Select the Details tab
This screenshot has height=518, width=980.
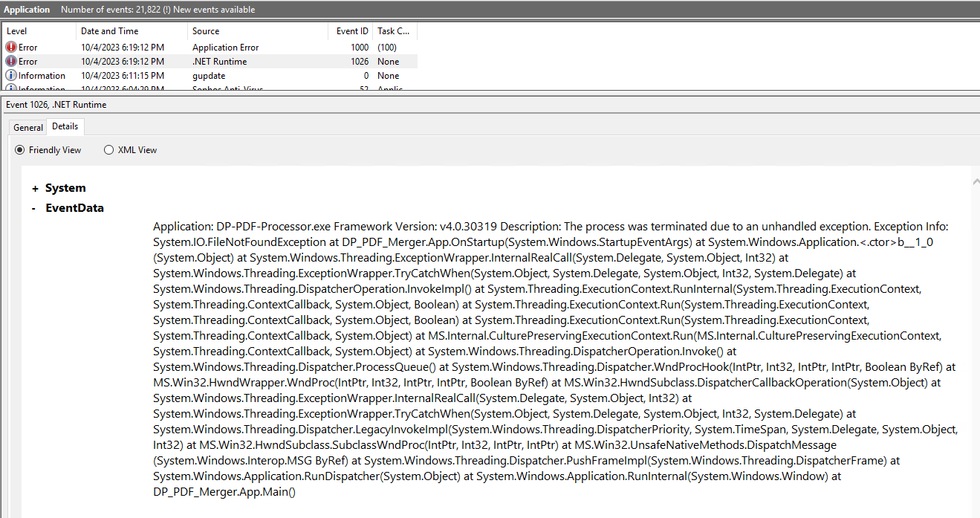tap(65, 126)
